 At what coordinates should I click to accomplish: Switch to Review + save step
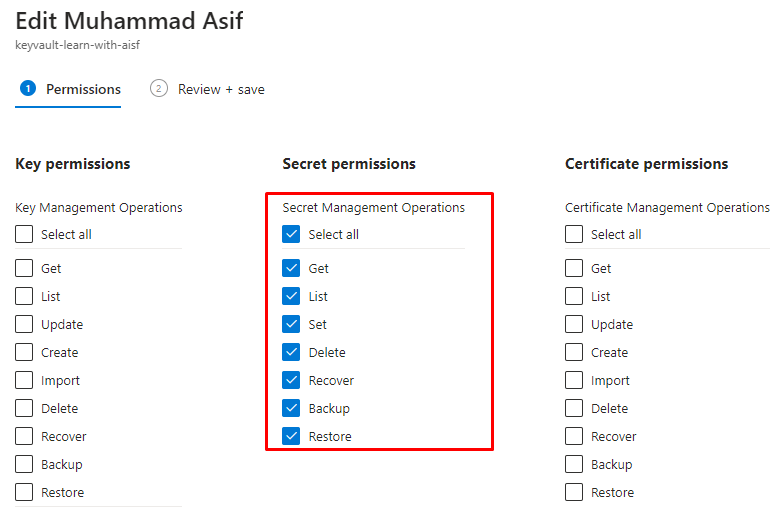tap(221, 89)
